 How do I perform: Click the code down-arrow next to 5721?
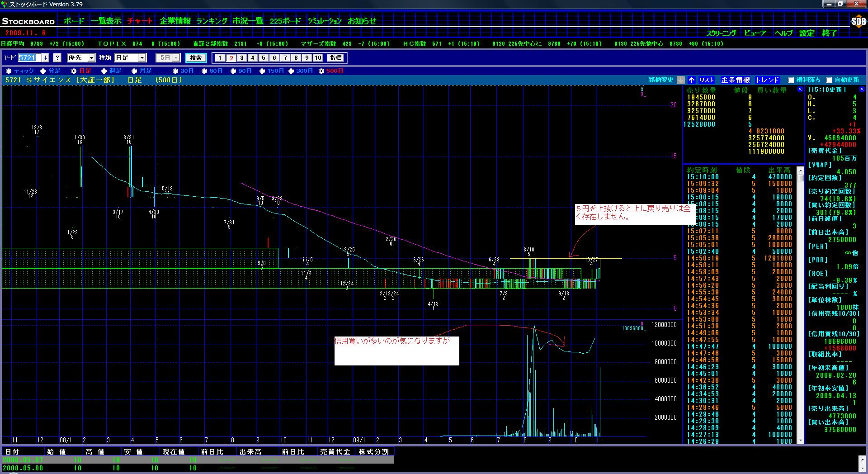(45, 58)
